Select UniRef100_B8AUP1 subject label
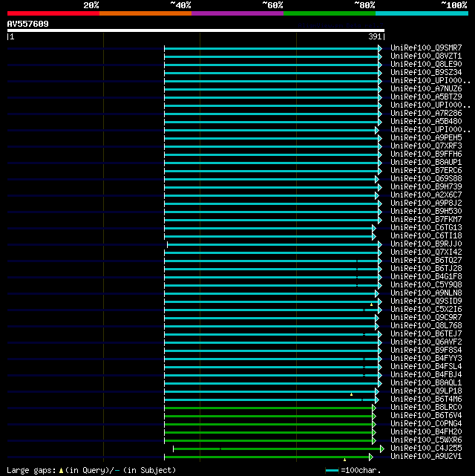The width and height of the screenshot is (475, 476). pyautogui.click(x=426, y=163)
